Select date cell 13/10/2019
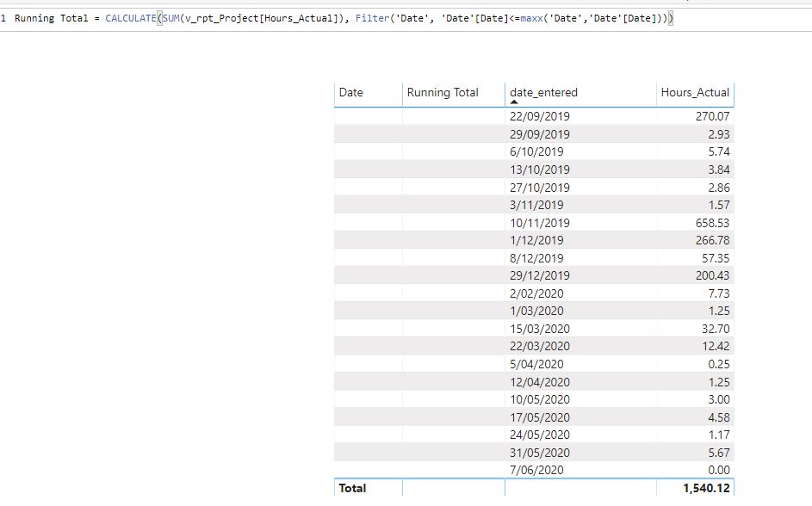Screen dimensions: 812x506 click(539, 170)
